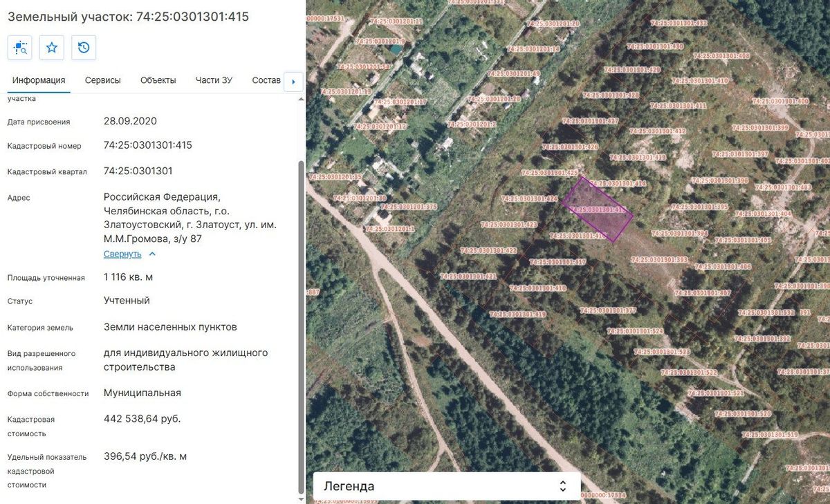The height and width of the screenshot is (504, 830).
Task: Click map parcel label 74:25:0301301:426
Action: [571, 147]
